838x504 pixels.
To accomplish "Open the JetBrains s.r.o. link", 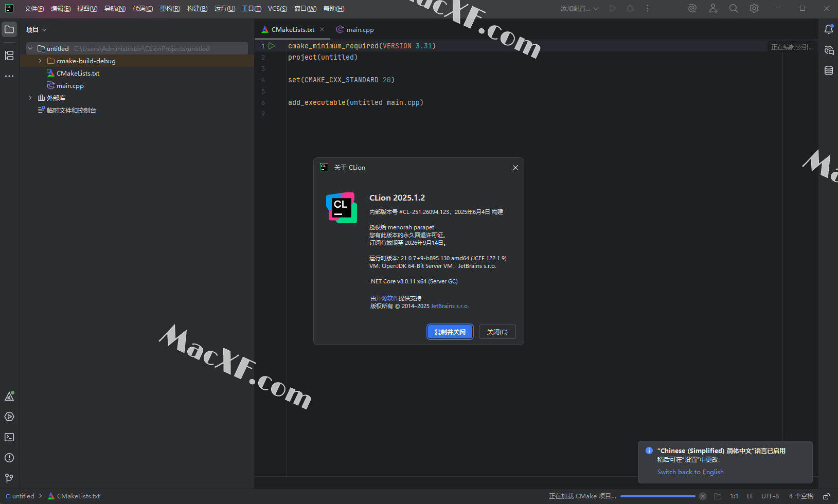I will (x=450, y=306).
